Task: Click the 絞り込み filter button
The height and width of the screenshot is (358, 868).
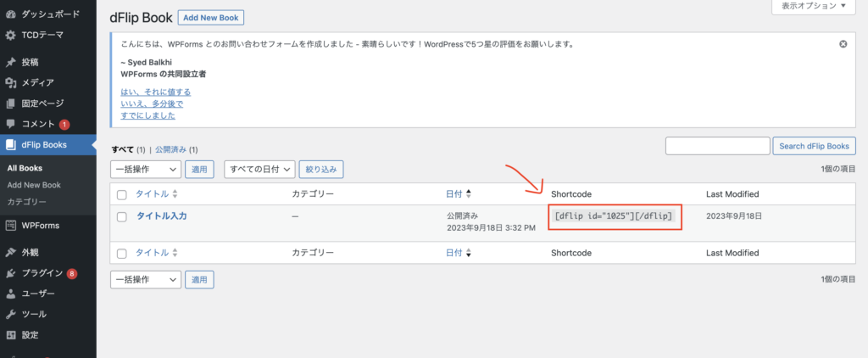Action: point(321,170)
